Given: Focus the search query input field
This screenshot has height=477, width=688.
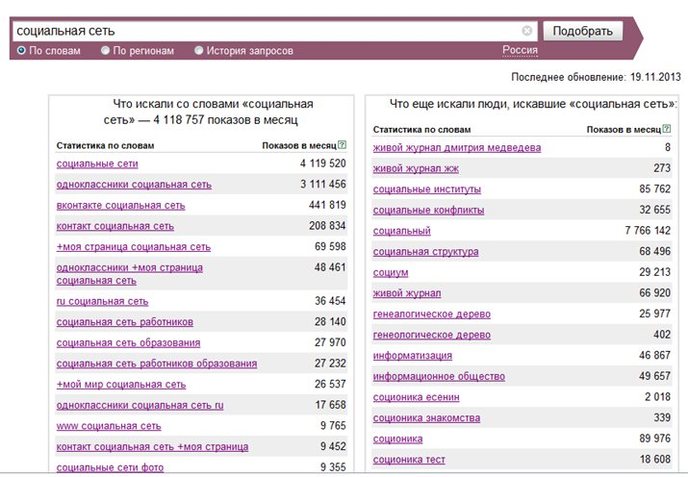Looking at the screenshot, I should (x=268, y=31).
